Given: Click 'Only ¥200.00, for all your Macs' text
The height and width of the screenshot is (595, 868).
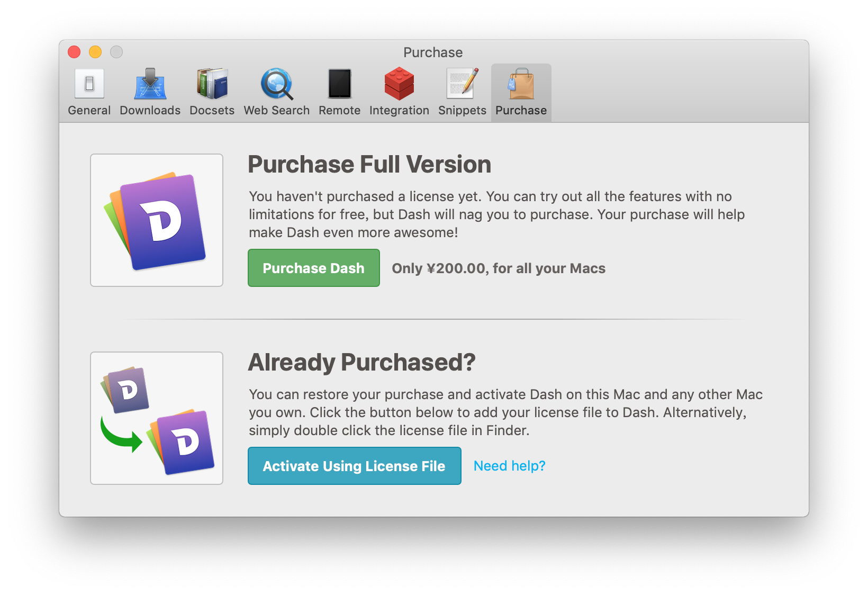Looking at the screenshot, I should (x=499, y=268).
